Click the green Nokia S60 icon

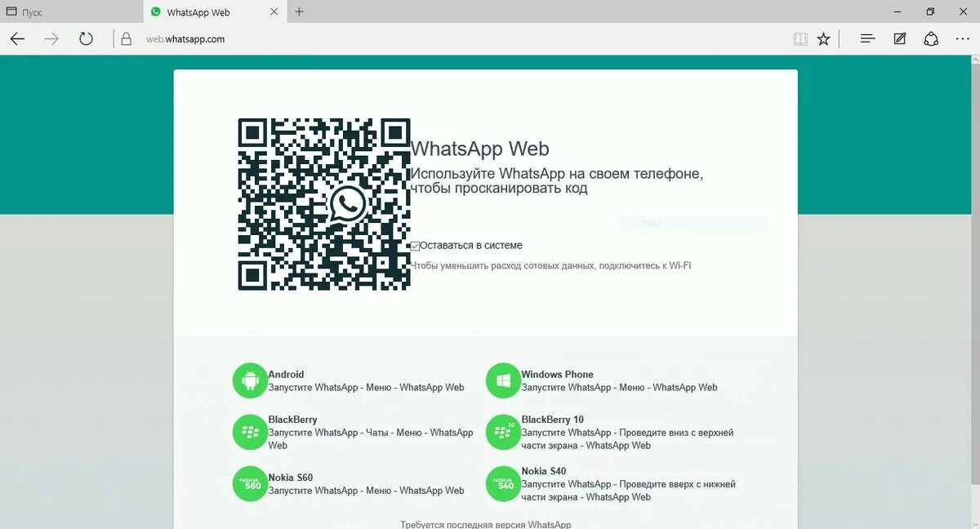click(250, 484)
